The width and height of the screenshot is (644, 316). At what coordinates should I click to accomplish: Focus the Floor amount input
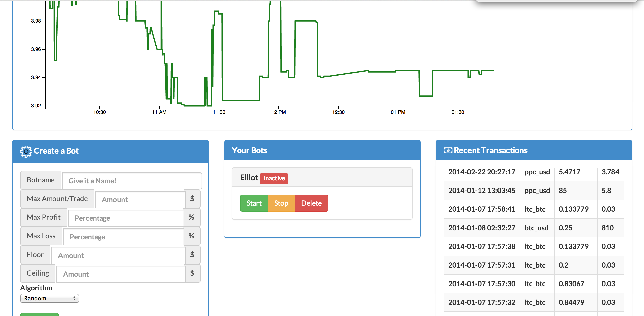coord(118,256)
